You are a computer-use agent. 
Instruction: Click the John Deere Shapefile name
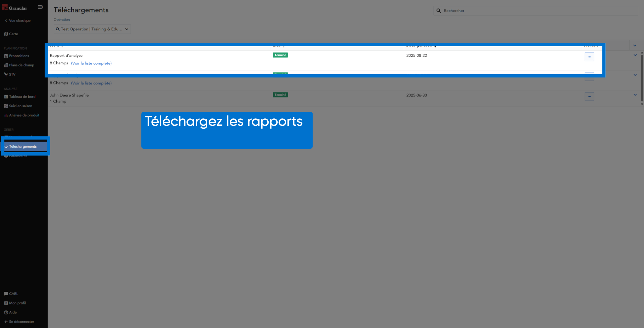(x=69, y=95)
